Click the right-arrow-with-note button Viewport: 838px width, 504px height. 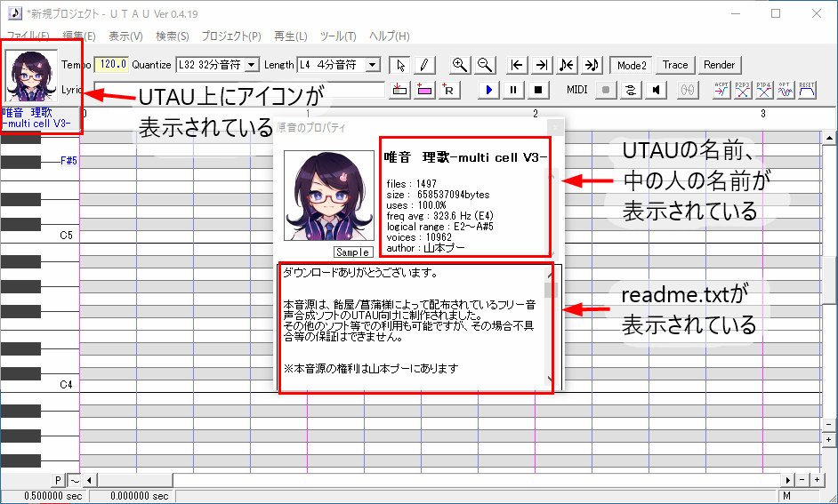(x=592, y=65)
